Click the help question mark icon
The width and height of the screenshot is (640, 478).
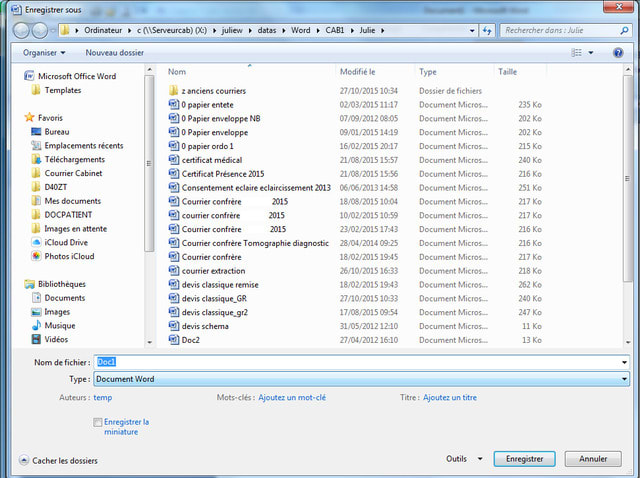pos(617,52)
